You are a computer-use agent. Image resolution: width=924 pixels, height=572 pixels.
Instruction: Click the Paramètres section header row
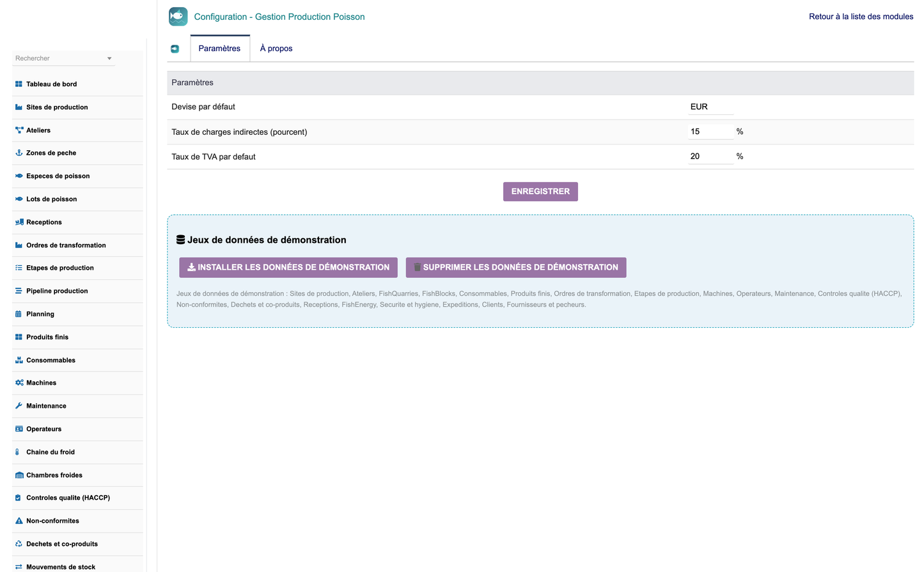coord(540,83)
